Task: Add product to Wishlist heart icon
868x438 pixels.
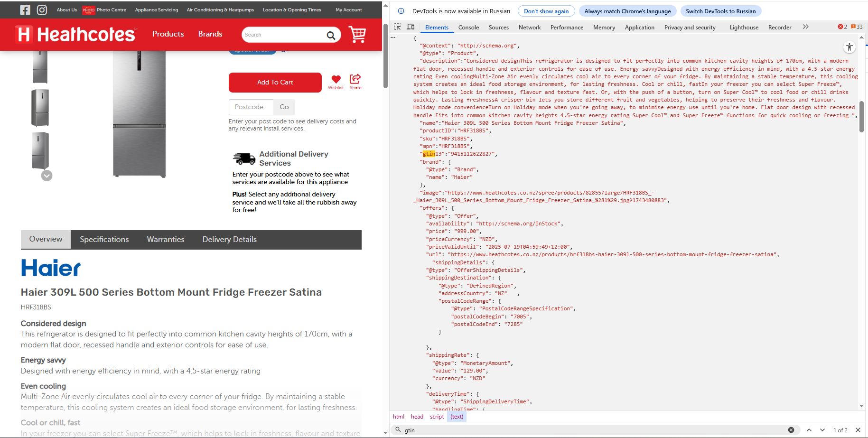Action: 336,79
